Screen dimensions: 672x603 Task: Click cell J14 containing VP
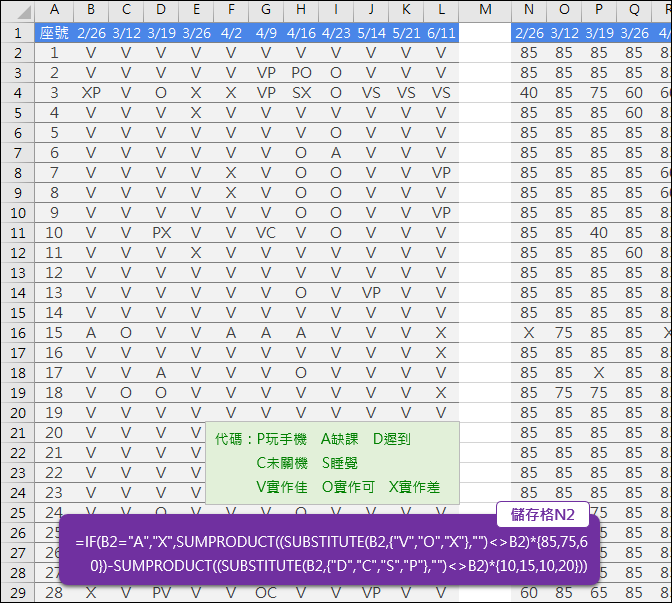click(x=371, y=293)
